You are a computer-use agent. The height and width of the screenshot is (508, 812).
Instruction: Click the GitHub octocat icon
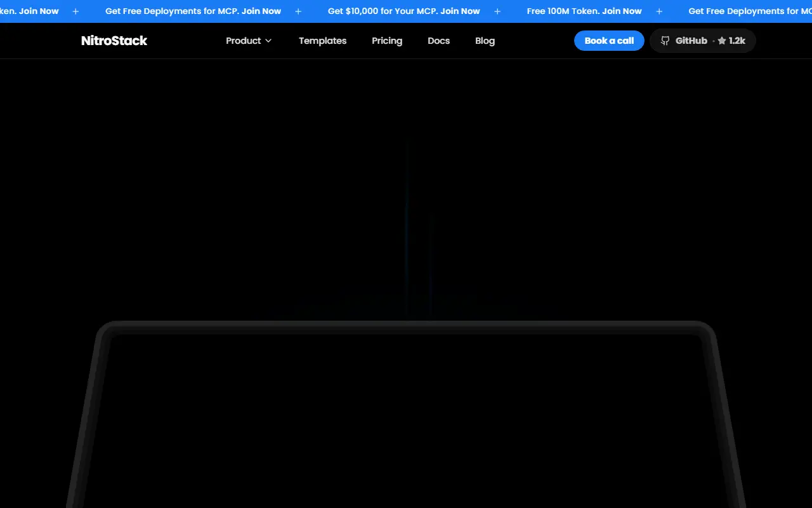pos(665,41)
